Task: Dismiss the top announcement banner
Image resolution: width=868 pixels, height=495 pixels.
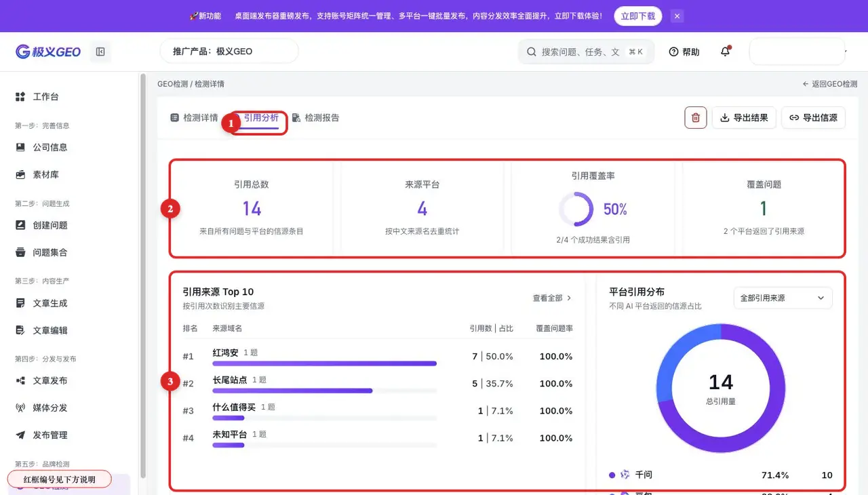Action: (677, 16)
